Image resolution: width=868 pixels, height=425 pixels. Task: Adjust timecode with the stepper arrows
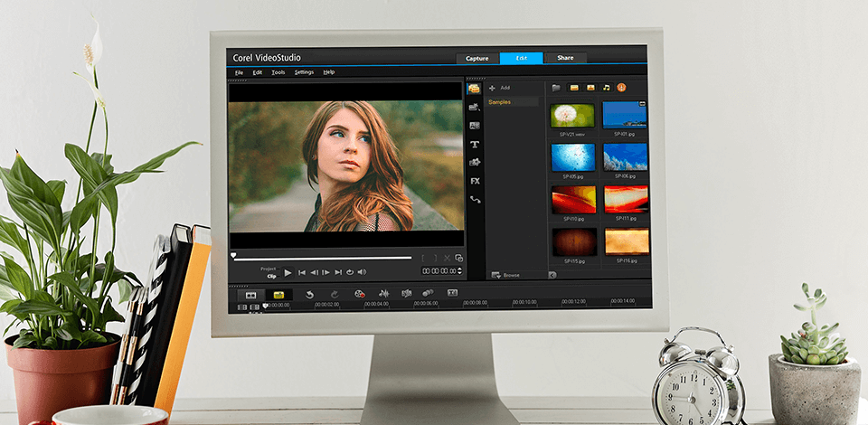(x=459, y=271)
